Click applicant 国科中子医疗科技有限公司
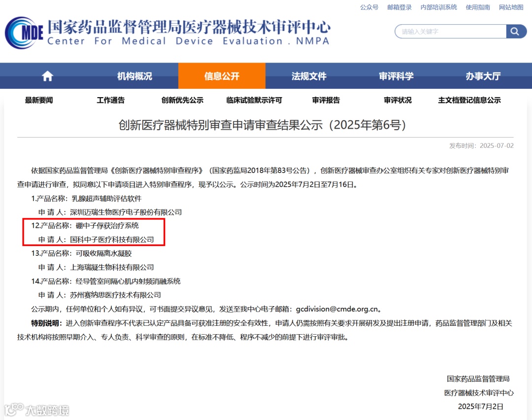This screenshot has height=420, width=532. pos(112,240)
